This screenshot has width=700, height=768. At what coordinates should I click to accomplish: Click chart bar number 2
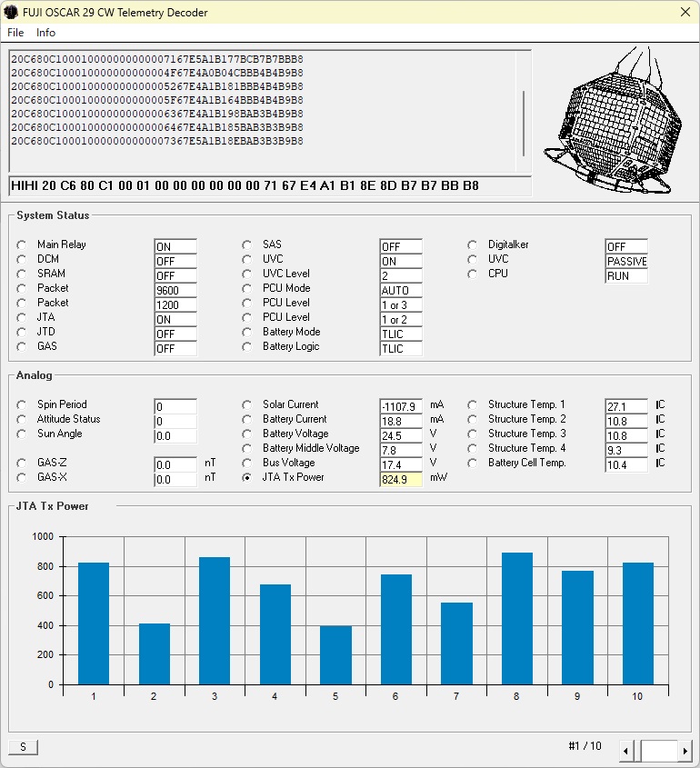(155, 653)
